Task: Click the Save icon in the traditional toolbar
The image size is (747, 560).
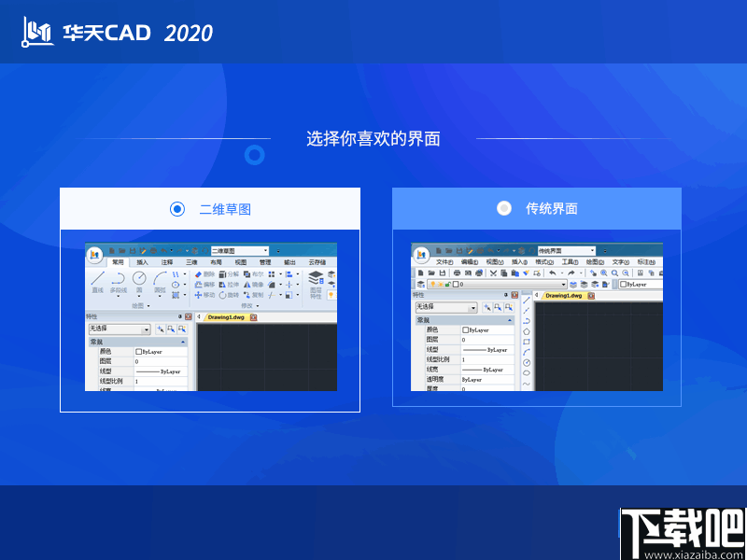Action: (x=442, y=273)
